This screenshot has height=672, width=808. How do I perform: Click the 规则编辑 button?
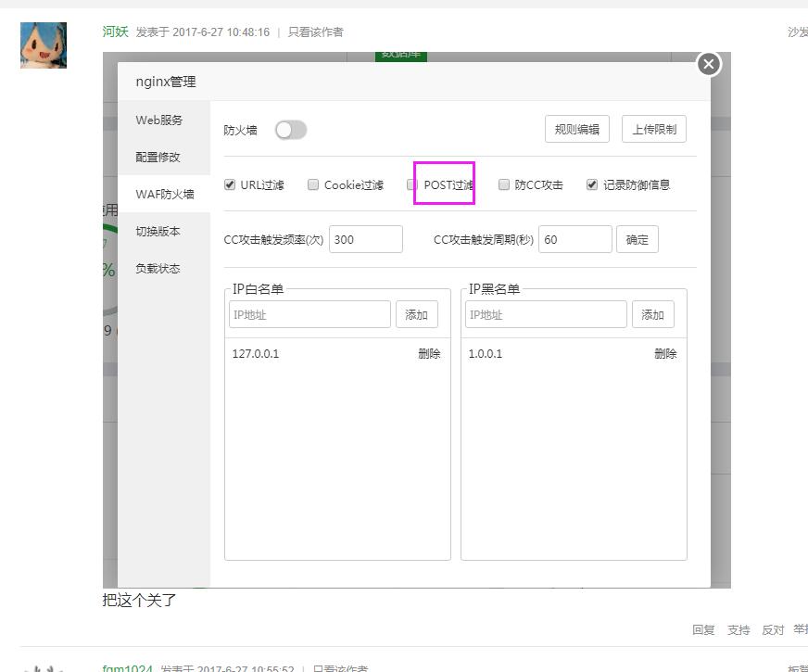576,129
